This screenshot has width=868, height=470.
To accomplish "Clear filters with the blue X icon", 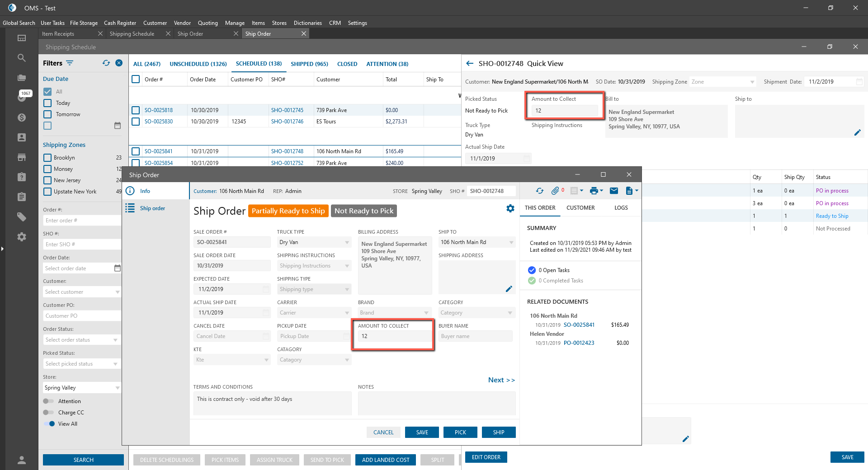I will (x=119, y=63).
